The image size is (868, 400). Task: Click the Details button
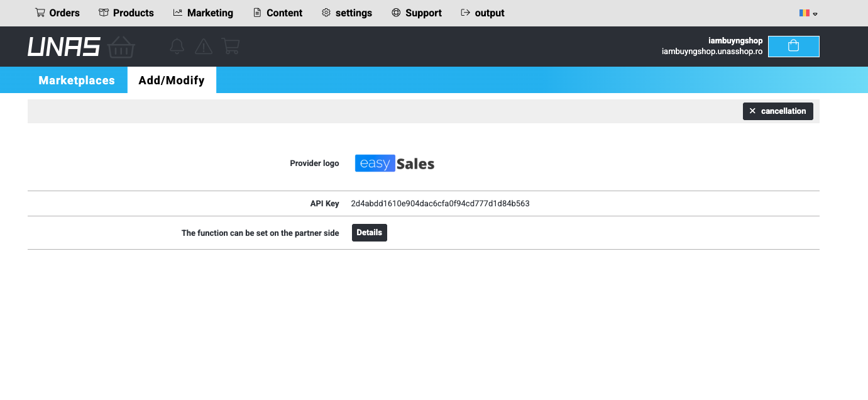(x=370, y=233)
